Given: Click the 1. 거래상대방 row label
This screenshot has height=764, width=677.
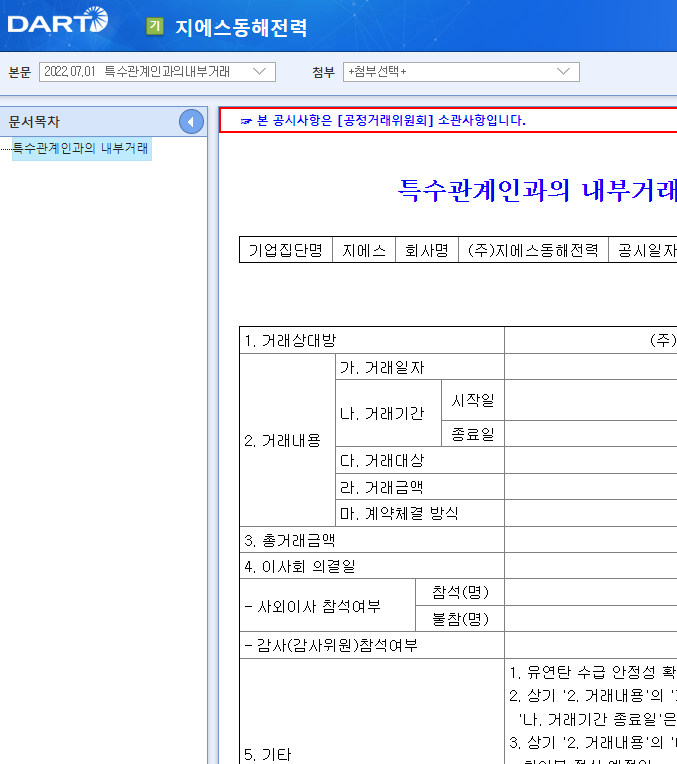Looking at the screenshot, I should click(372, 340).
